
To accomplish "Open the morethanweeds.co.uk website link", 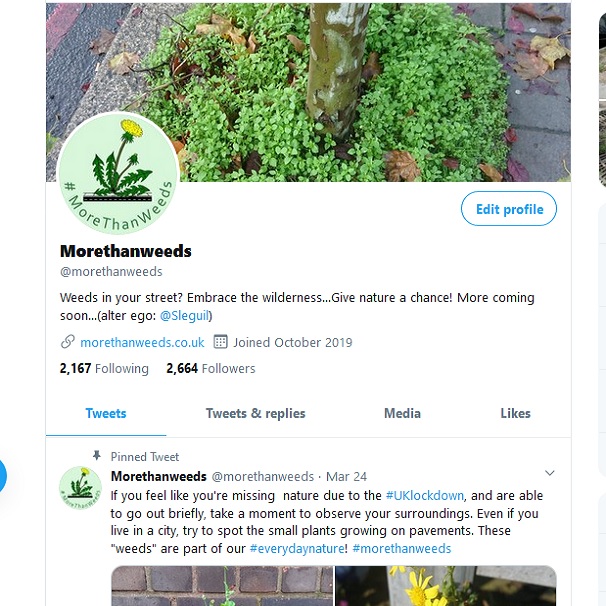I will pyautogui.click(x=142, y=342).
